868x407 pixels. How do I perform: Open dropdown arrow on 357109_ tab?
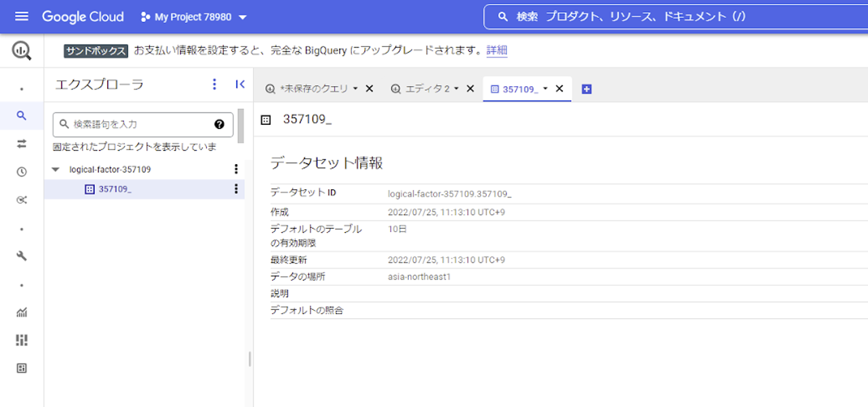[545, 89]
